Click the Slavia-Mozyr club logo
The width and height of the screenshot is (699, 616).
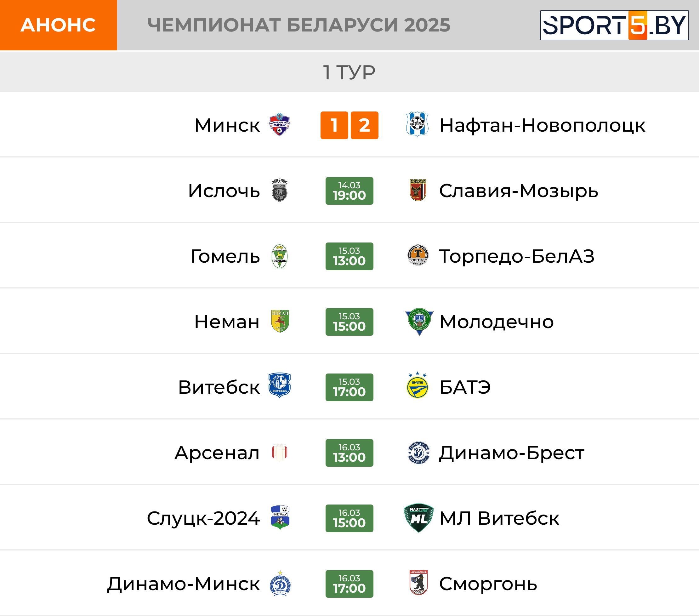pyautogui.click(x=418, y=190)
